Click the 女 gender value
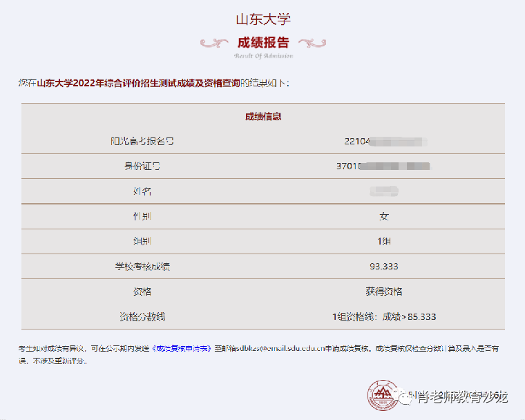 coord(384,216)
